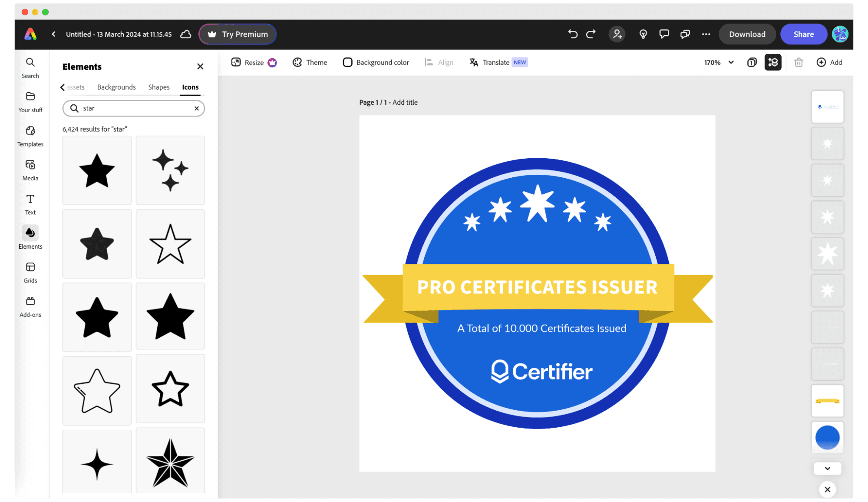
Task: Open the user profile avatar
Action: pos(840,34)
